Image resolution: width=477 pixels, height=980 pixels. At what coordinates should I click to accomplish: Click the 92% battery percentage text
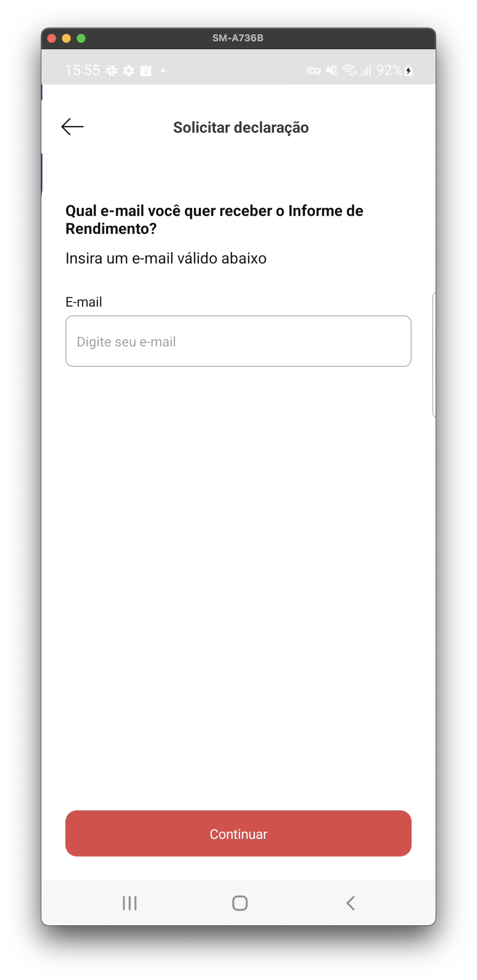(389, 70)
